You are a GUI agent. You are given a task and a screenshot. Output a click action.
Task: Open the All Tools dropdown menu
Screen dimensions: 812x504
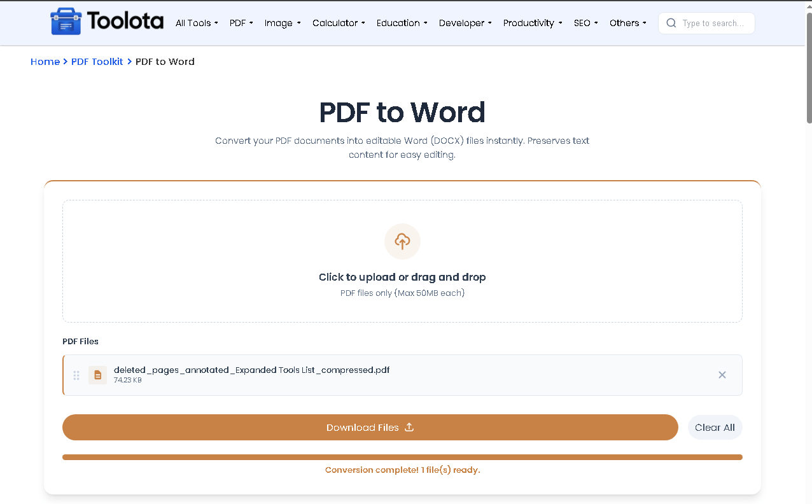(197, 23)
